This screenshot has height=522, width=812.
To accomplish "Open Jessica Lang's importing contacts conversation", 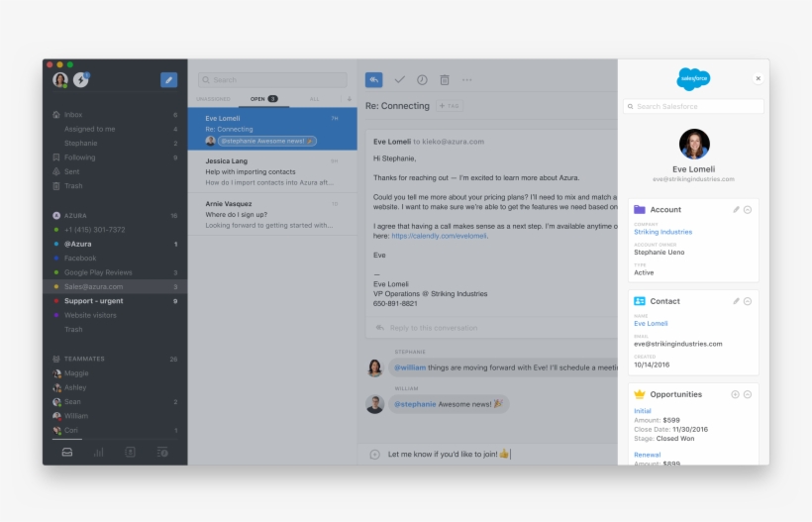I will 272,171.
